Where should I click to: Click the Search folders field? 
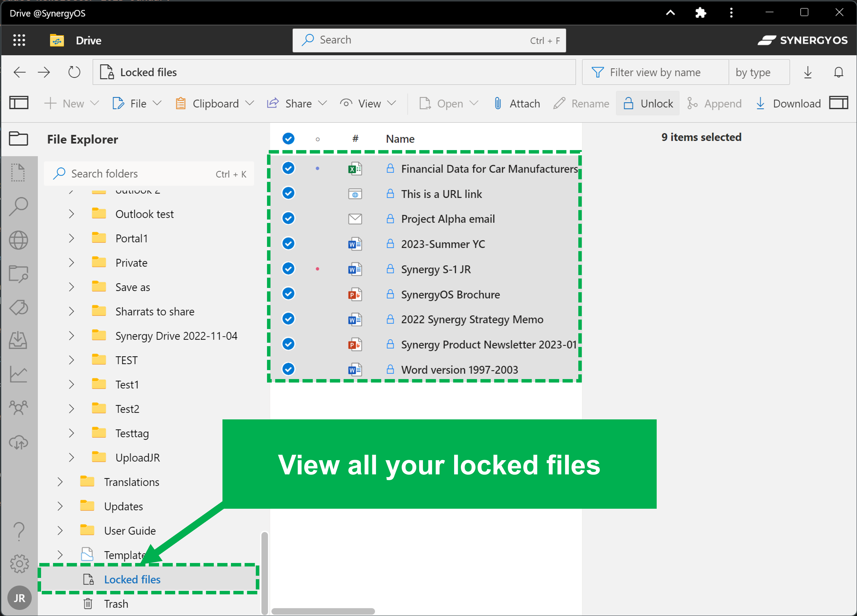[x=149, y=173]
